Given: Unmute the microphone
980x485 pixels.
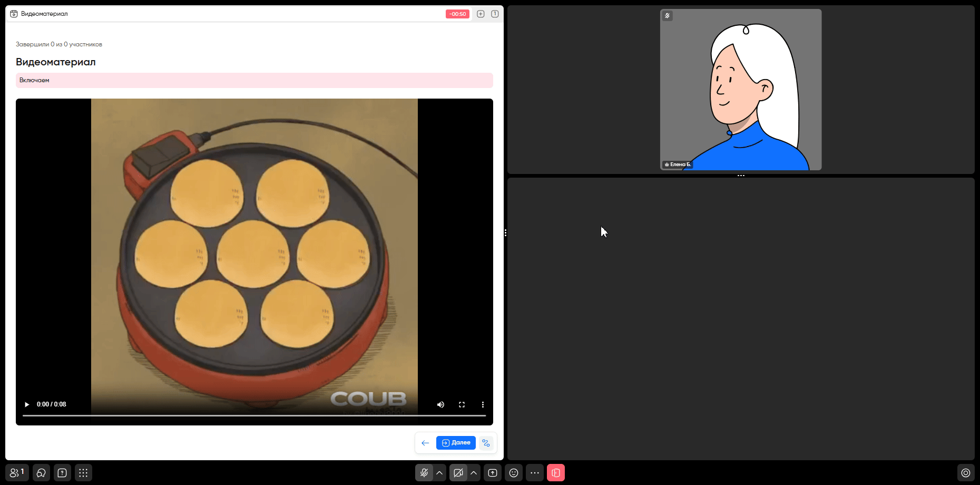Looking at the screenshot, I should [424, 473].
